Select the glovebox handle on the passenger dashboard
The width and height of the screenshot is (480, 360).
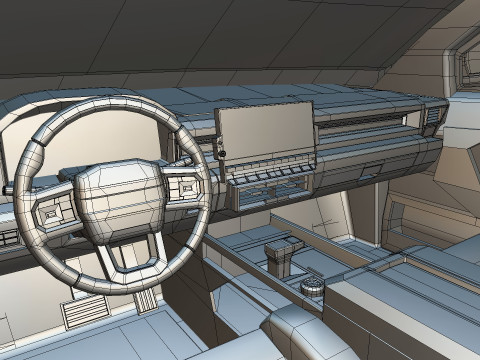[370, 173]
